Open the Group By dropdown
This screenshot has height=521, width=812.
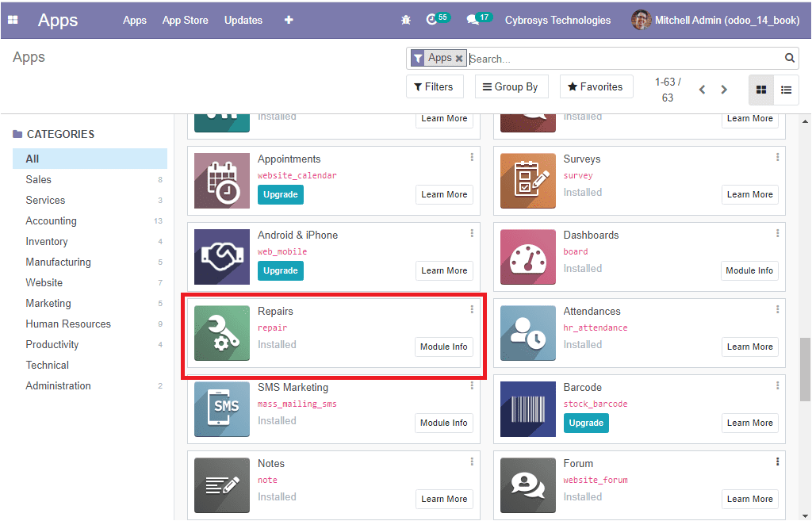tap(511, 86)
